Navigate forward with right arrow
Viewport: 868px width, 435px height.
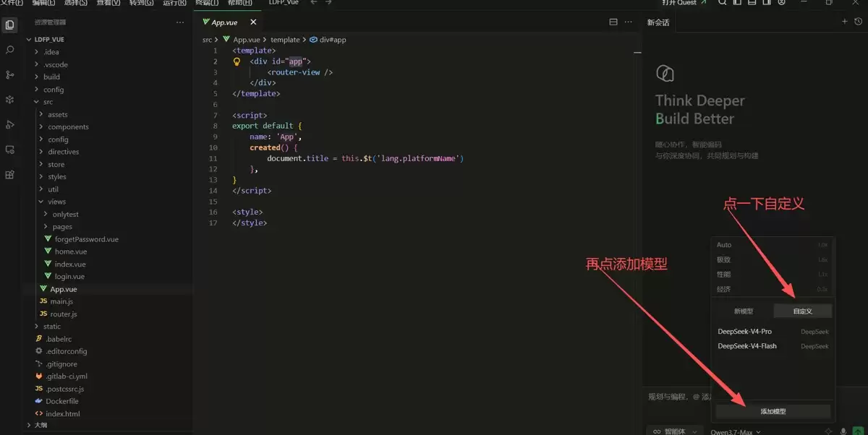coord(328,3)
